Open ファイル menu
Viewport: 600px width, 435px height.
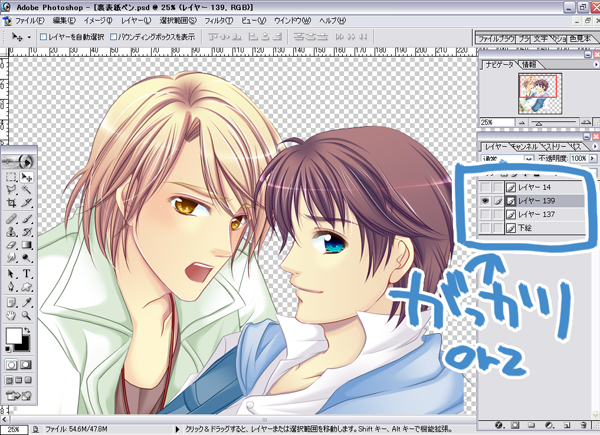(x=30, y=21)
